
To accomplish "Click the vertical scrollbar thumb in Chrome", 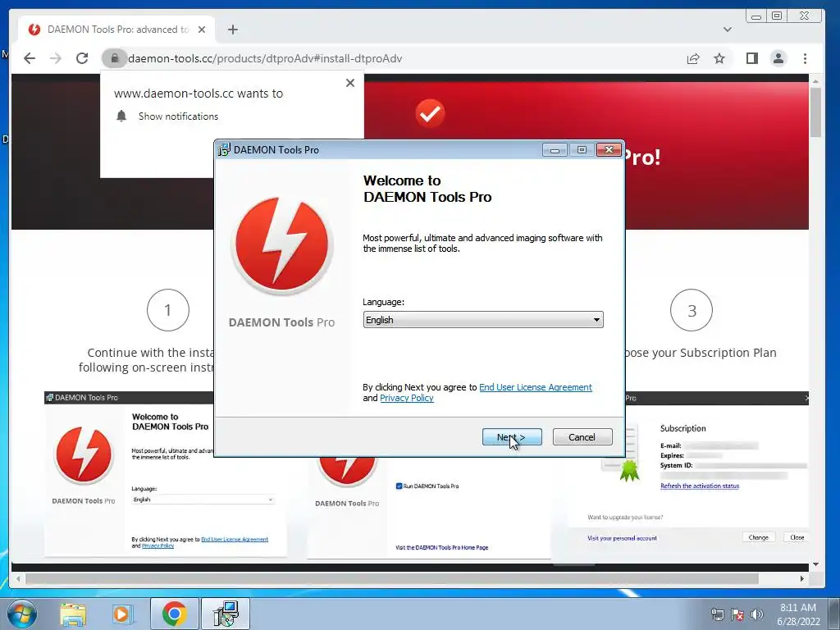I will tap(815, 112).
